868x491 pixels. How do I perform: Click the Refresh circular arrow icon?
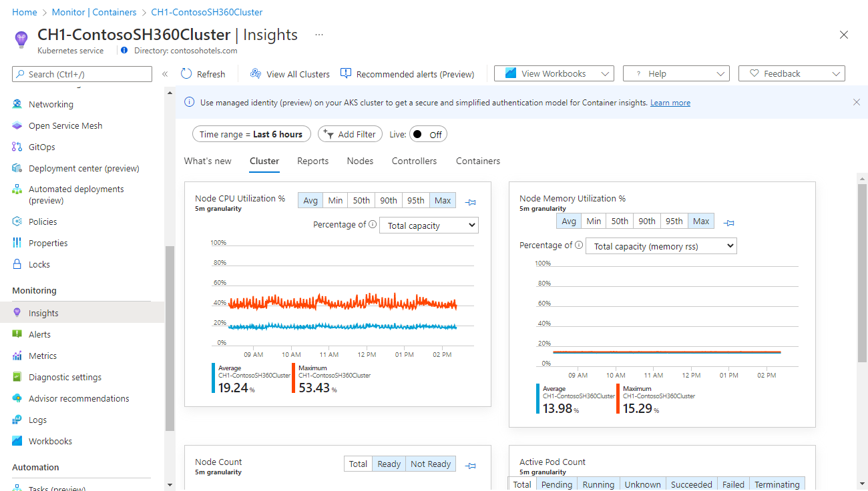(x=186, y=74)
